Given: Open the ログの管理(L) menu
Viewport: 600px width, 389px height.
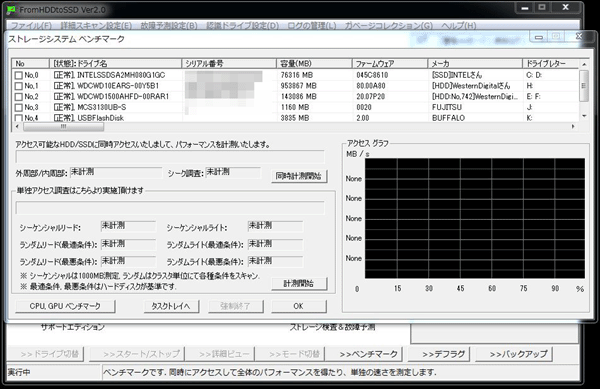Looking at the screenshot, I should point(311,26).
